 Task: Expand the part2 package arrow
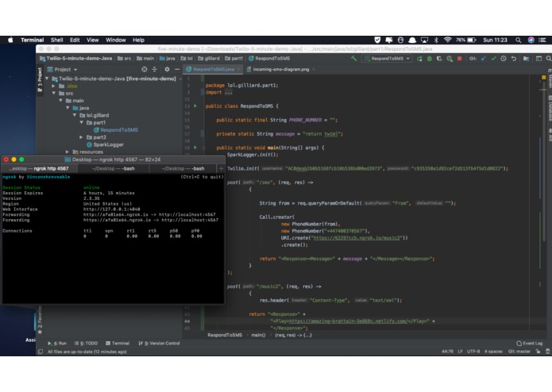tap(81, 137)
